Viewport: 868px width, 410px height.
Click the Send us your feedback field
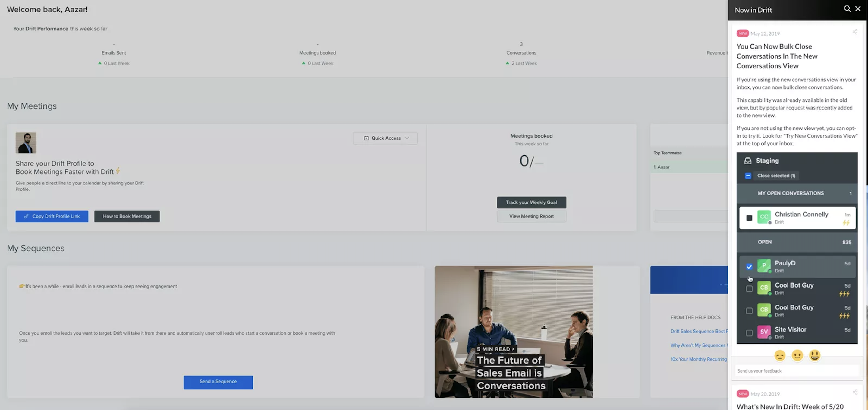pos(797,371)
